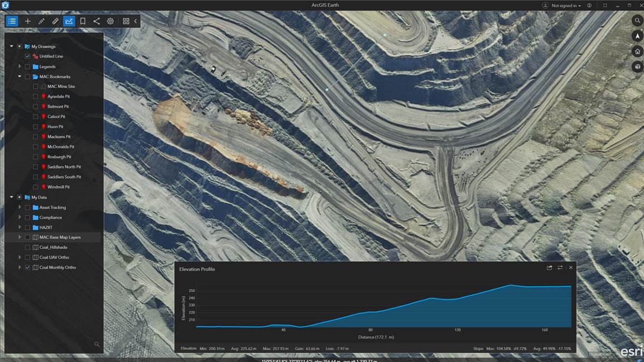The image size is (644, 362).
Task: Open the table of contents panel
Action: click(x=12, y=21)
